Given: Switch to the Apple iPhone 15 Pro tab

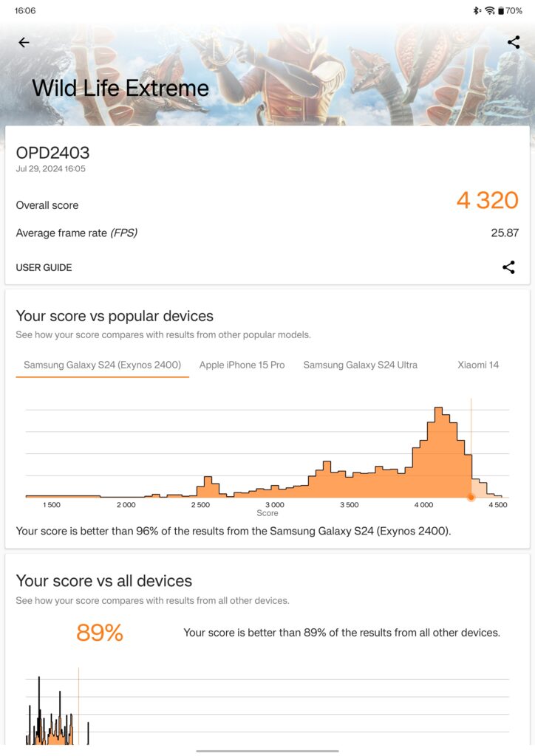Looking at the screenshot, I should click(242, 365).
